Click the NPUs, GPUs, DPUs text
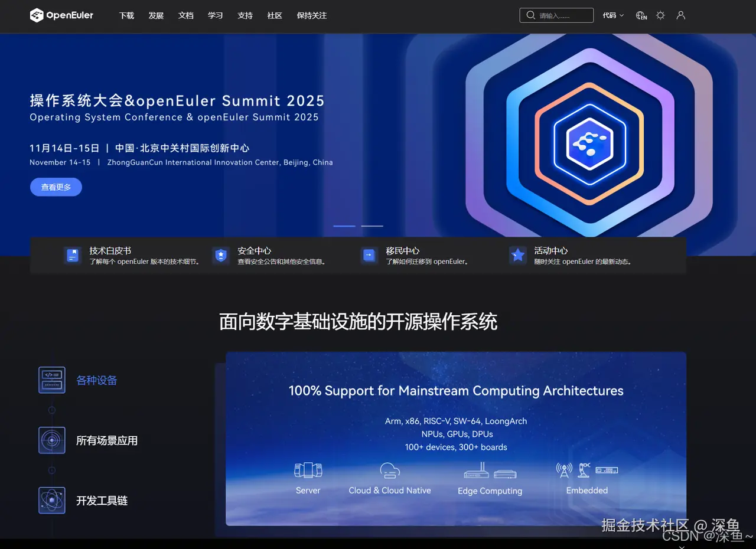Image resolution: width=756 pixels, height=549 pixels. pos(457,434)
